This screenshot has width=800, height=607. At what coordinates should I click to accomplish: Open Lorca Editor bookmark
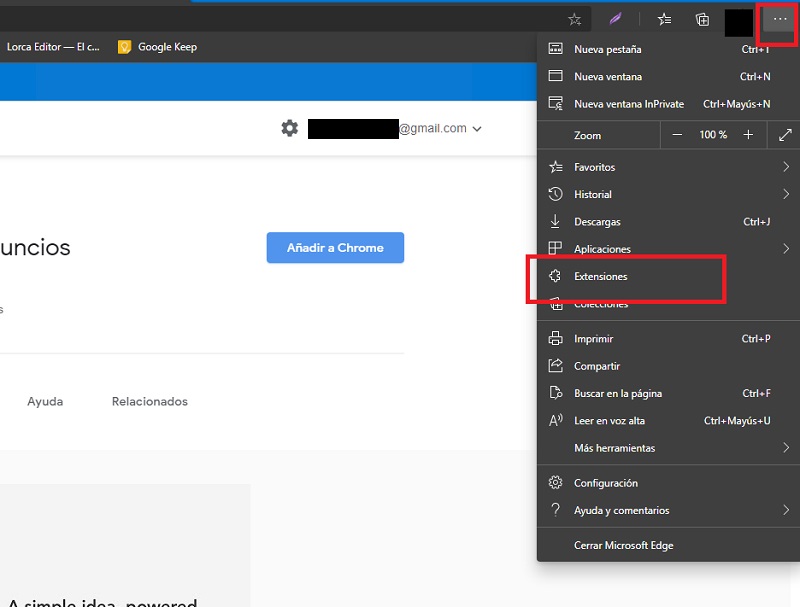click(53, 47)
